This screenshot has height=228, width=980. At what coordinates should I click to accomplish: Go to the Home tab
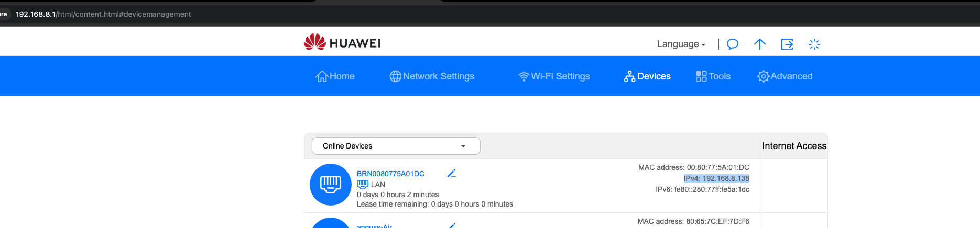click(335, 76)
